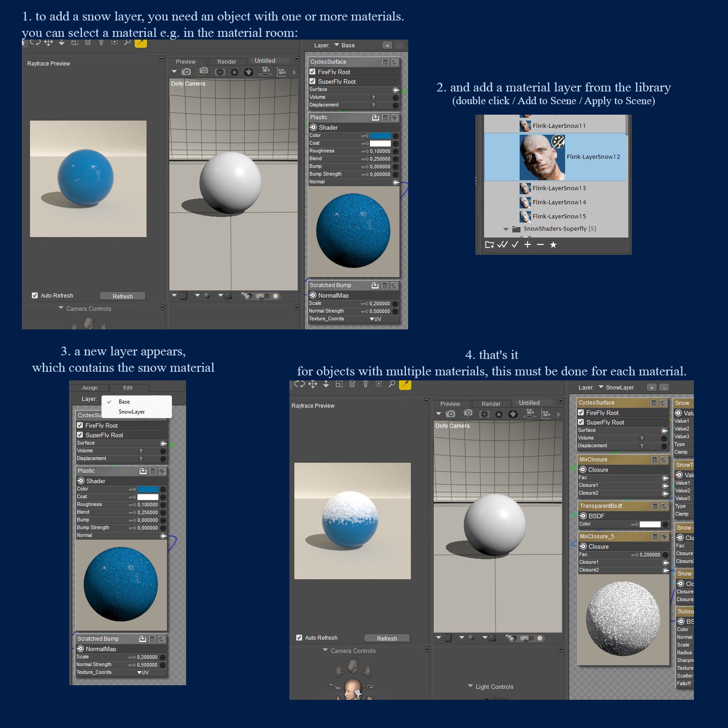Toggle the Auto Refresh checkbox under the blue sphere preview
The width and height of the screenshot is (728, 728).
click(35, 296)
